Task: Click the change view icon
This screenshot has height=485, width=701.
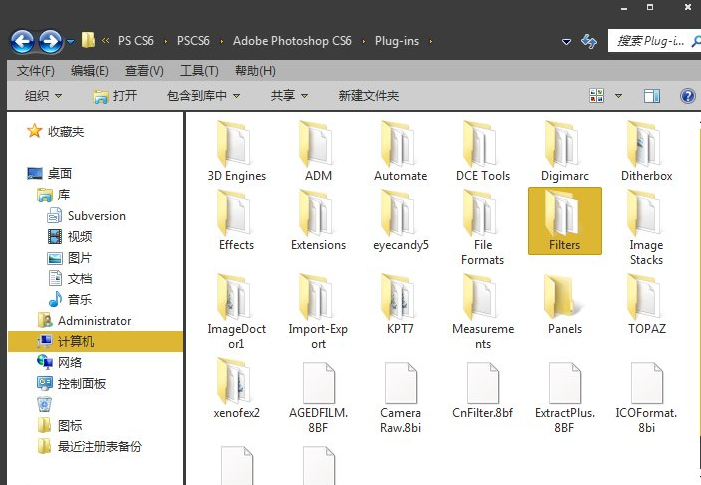Action: (x=597, y=96)
